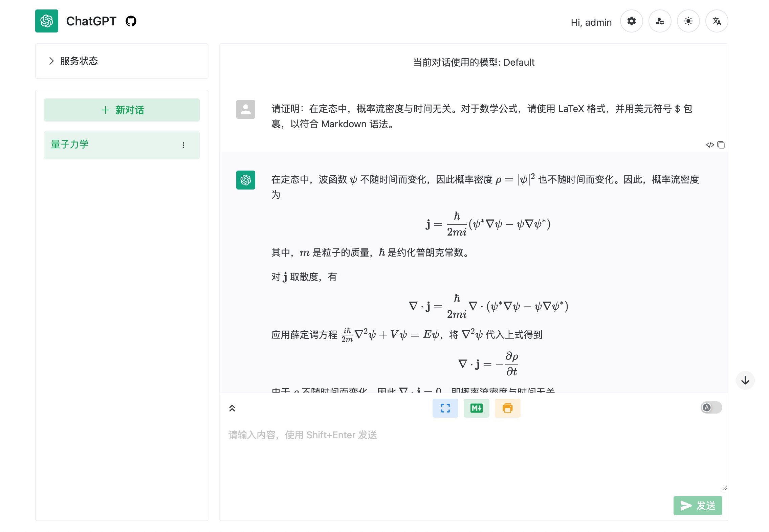Image resolution: width=769 pixels, height=532 pixels.
Task: Click fullscreen snapshot icon button
Action: tap(445, 408)
